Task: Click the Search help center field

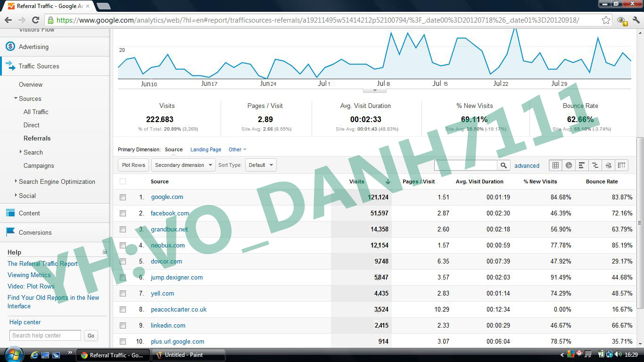Action: (45, 335)
